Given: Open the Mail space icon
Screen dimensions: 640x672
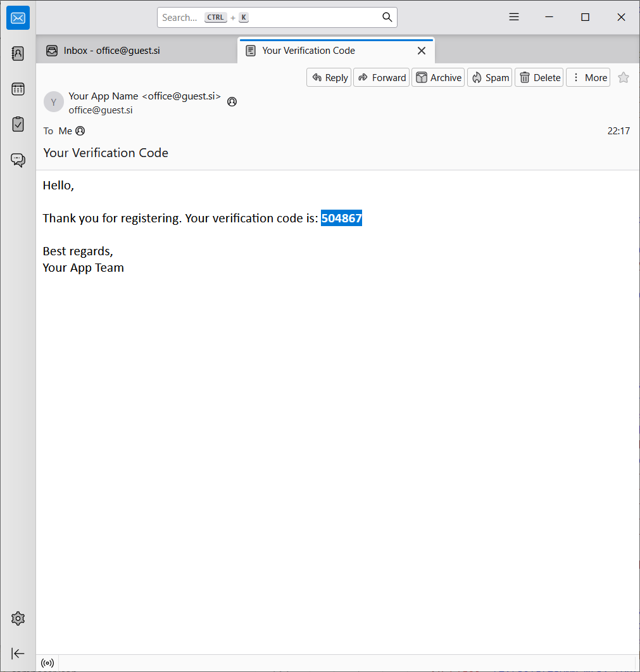Looking at the screenshot, I should click(x=18, y=18).
